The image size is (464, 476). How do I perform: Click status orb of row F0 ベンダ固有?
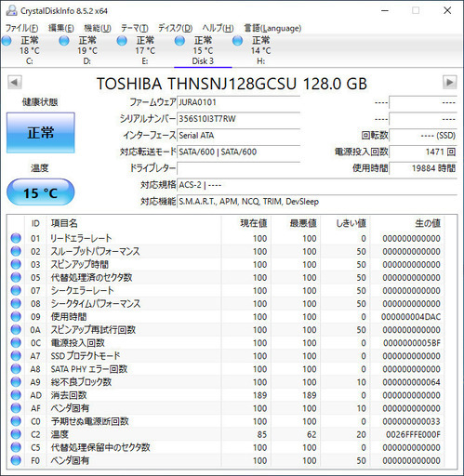coord(16,460)
